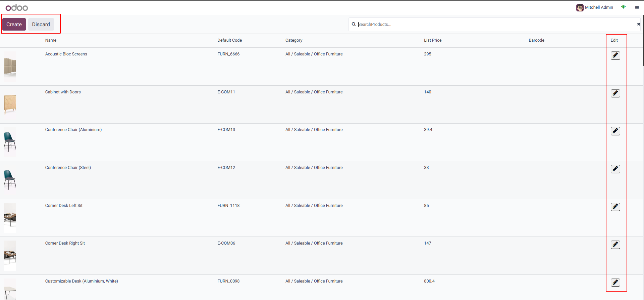
Task: Click the Name column header
Action: 51,40
